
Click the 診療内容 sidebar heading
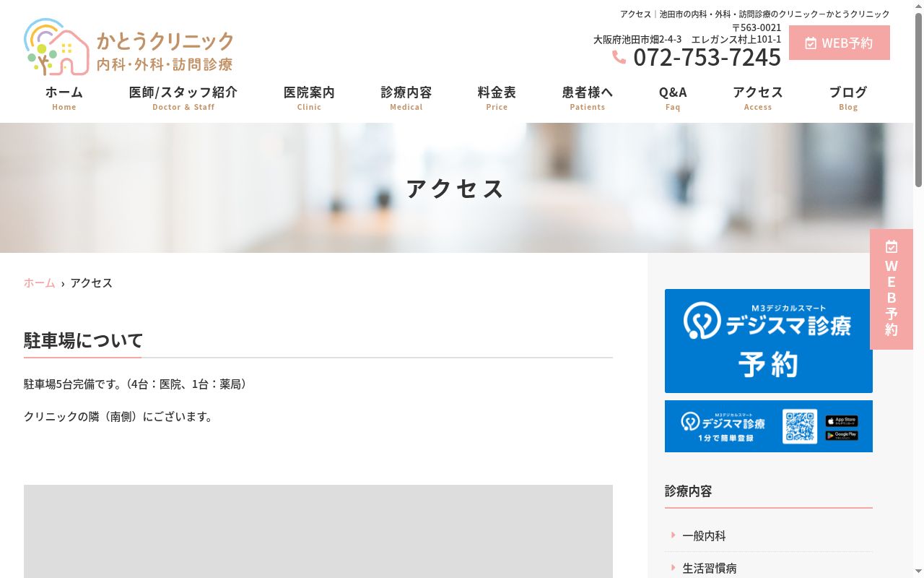(689, 491)
